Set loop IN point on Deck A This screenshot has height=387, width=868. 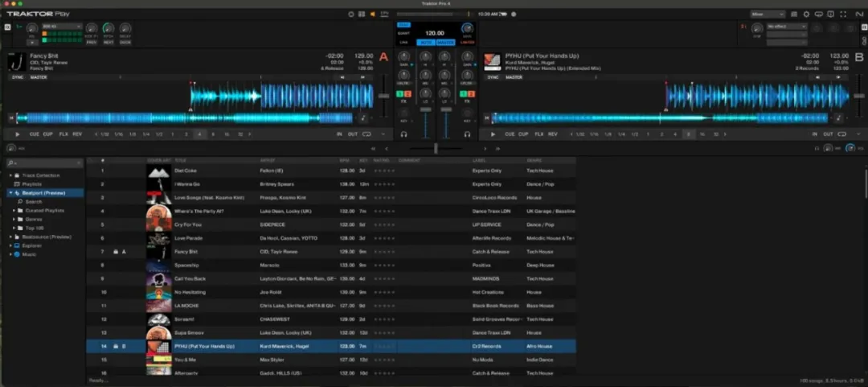(x=339, y=134)
